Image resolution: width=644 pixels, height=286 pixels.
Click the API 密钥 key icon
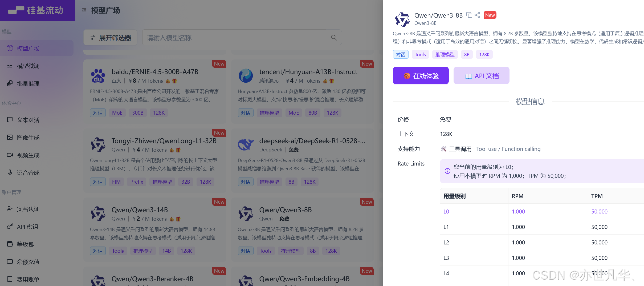click(10, 226)
